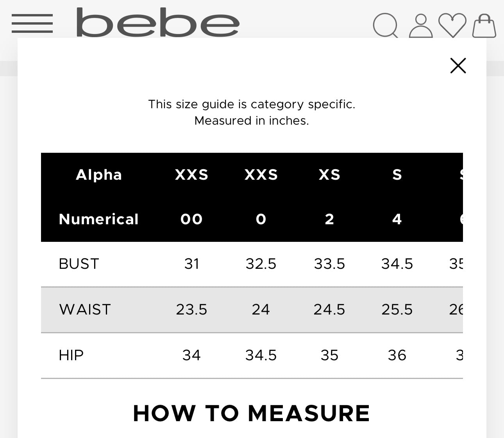Image resolution: width=504 pixels, height=438 pixels.
Task: Select the WAIST row label
Action: (x=85, y=309)
